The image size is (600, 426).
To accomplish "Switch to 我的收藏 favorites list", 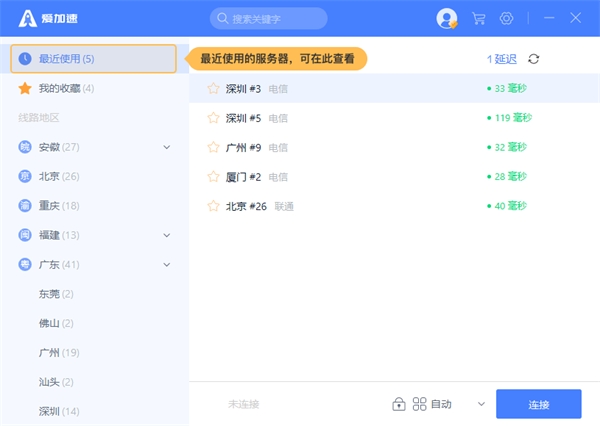I will pos(65,89).
